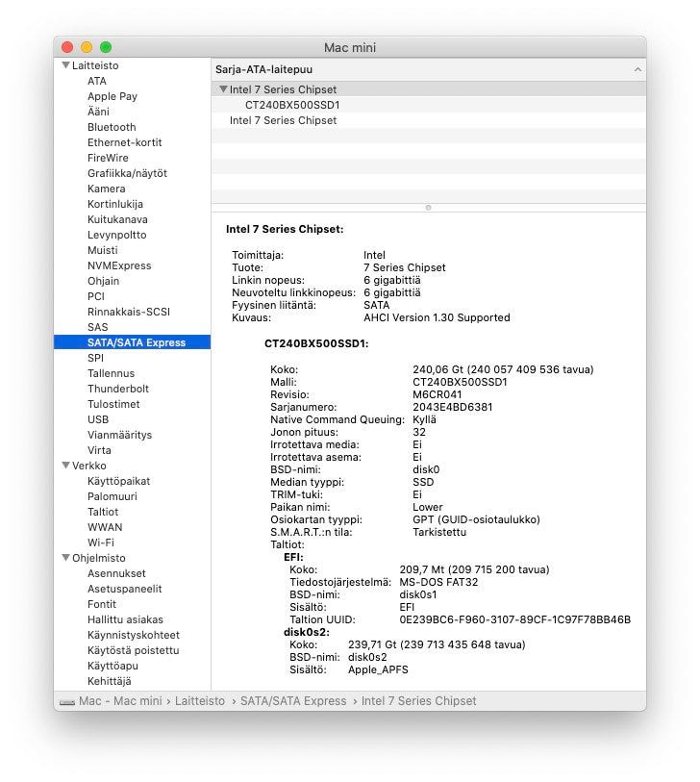Select Hallittu asiakas in sidebar
This screenshot has height=782, width=700.
pyautogui.click(x=125, y=619)
